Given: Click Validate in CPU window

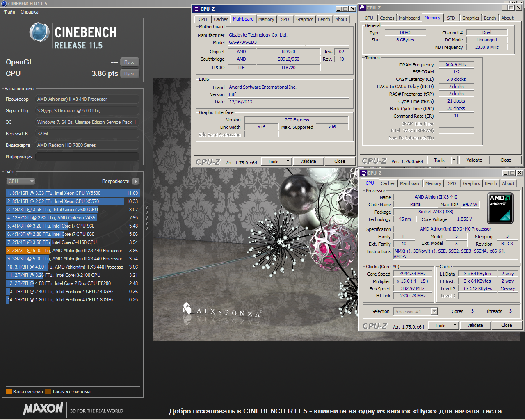Looking at the screenshot, I should pos(475,325).
